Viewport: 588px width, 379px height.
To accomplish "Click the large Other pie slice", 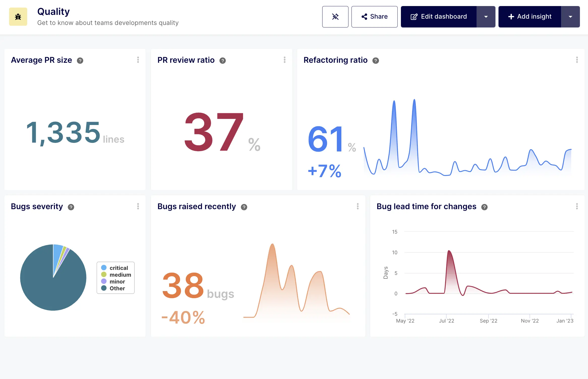I will (45, 285).
